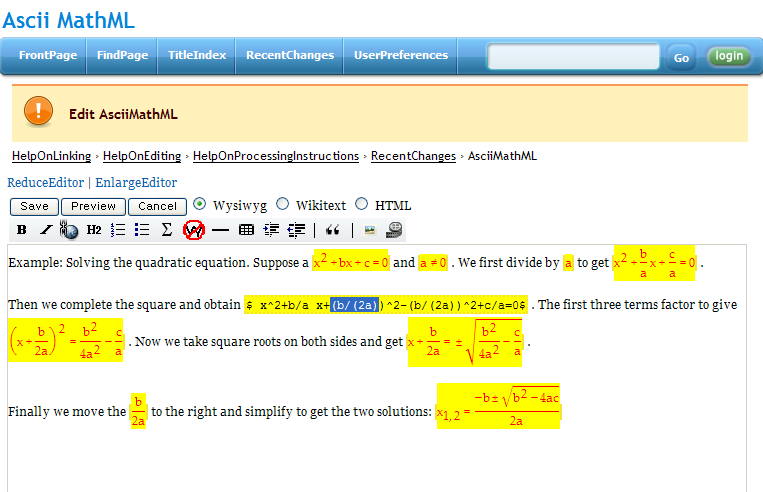
Task: Click the Sigma math formula icon
Action: coord(167,230)
